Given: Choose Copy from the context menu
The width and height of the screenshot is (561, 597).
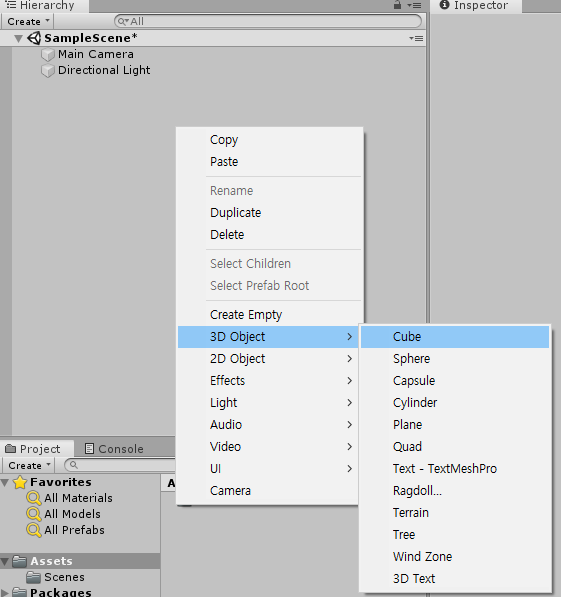Looking at the screenshot, I should [270, 140].
